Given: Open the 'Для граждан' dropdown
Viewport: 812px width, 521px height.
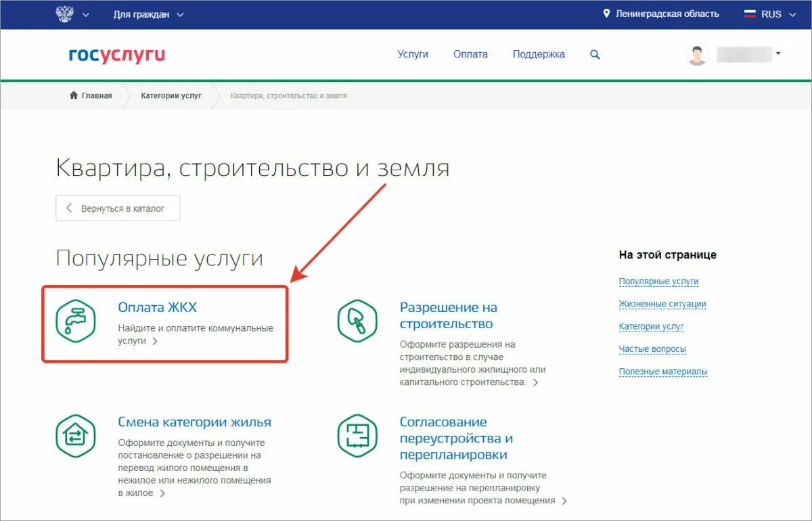Looking at the screenshot, I should point(148,14).
